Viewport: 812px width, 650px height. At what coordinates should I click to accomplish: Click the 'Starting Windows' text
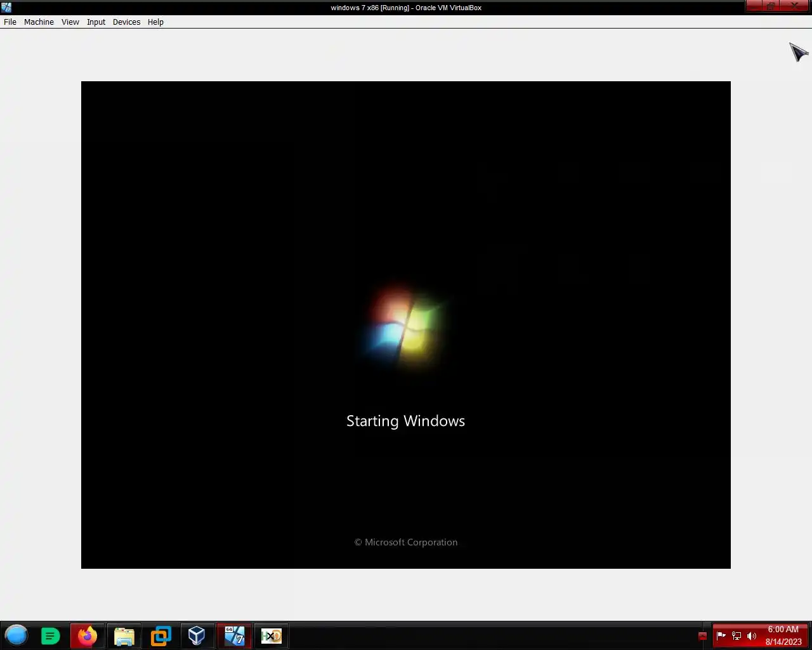click(x=406, y=421)
